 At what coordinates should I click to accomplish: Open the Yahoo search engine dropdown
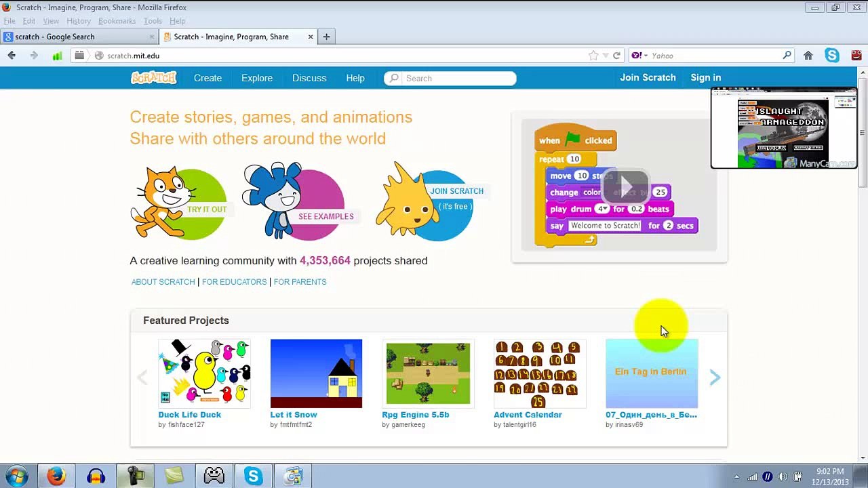tap(640, 56)
